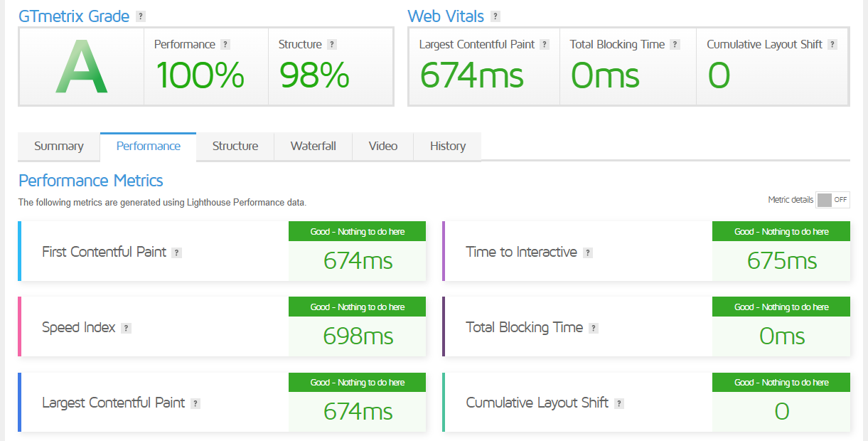Click the 674ms First Contentful Paint value
Viewport: 868px width, 441px height.
[358, 261]
